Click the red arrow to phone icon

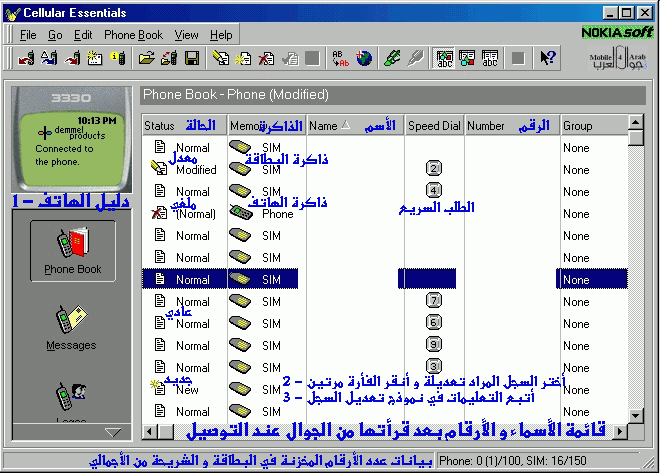72,58
